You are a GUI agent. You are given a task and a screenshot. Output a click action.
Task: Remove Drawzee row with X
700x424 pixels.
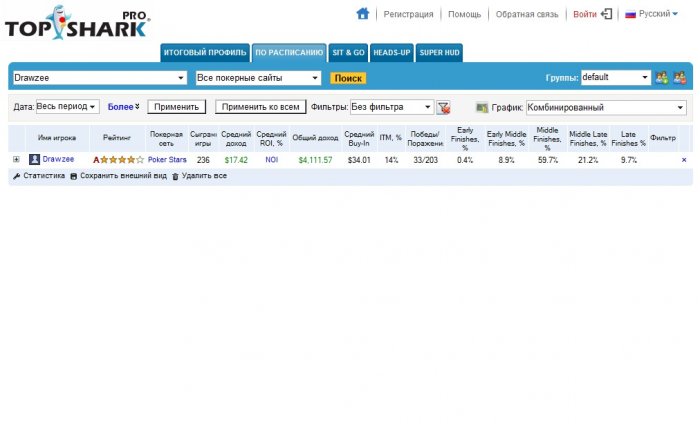pyautogui.click(x=684, y=160)
